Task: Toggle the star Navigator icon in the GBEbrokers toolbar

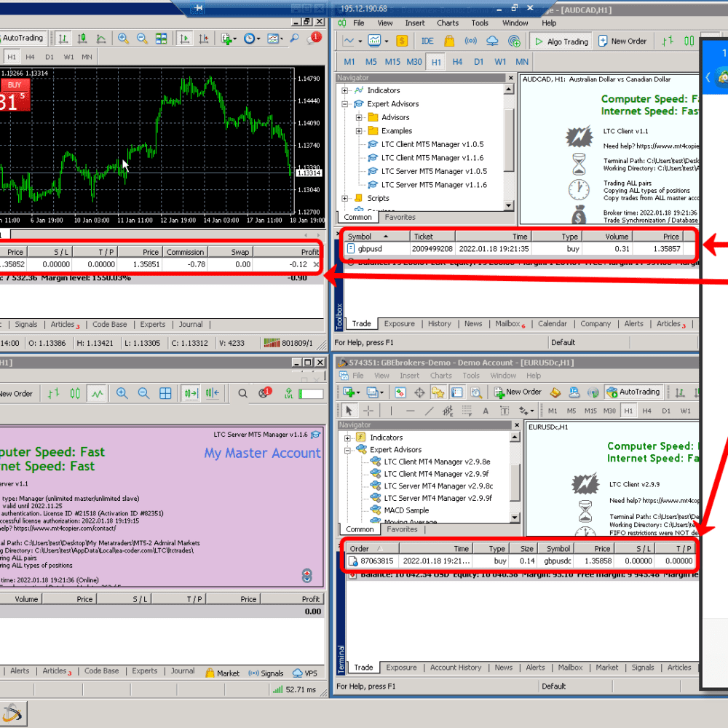Action: 438,392
